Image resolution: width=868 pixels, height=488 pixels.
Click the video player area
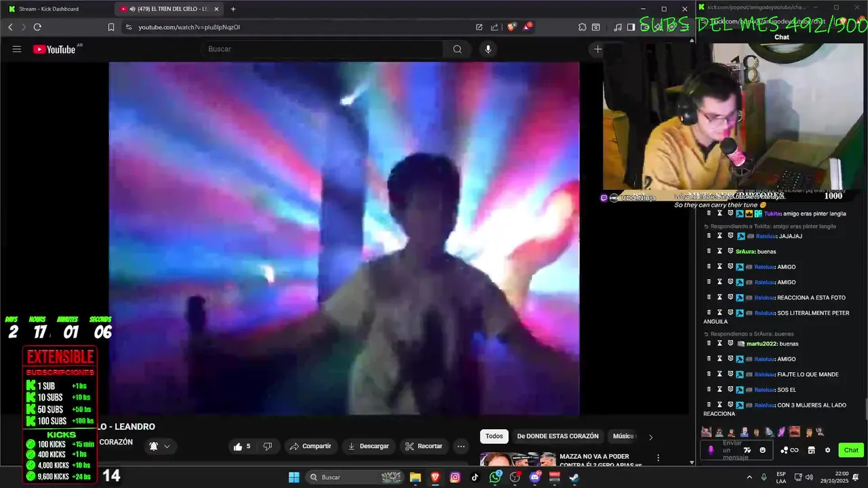344,238
